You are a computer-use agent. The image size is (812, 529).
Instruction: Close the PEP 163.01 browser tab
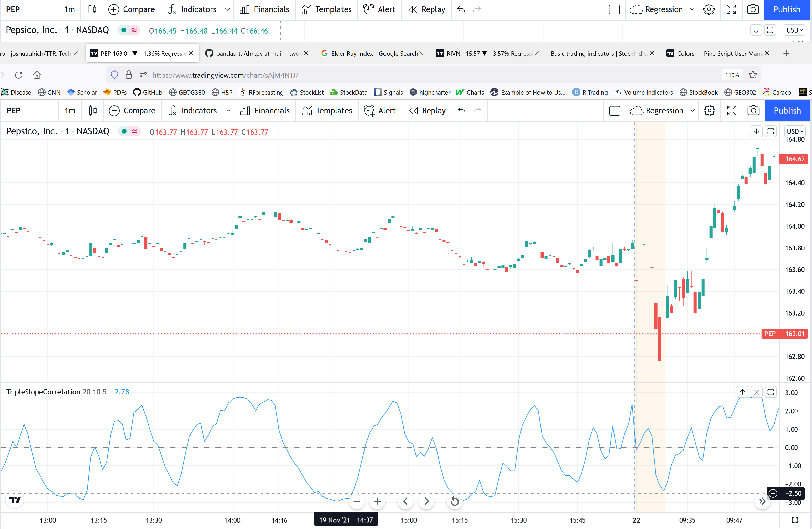point(191,53)
